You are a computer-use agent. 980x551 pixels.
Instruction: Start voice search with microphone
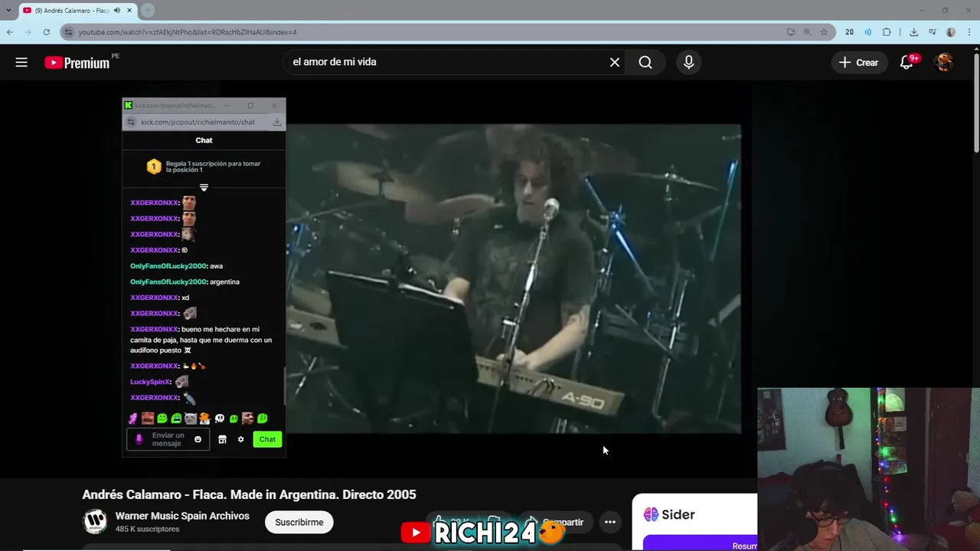point(688,63)
